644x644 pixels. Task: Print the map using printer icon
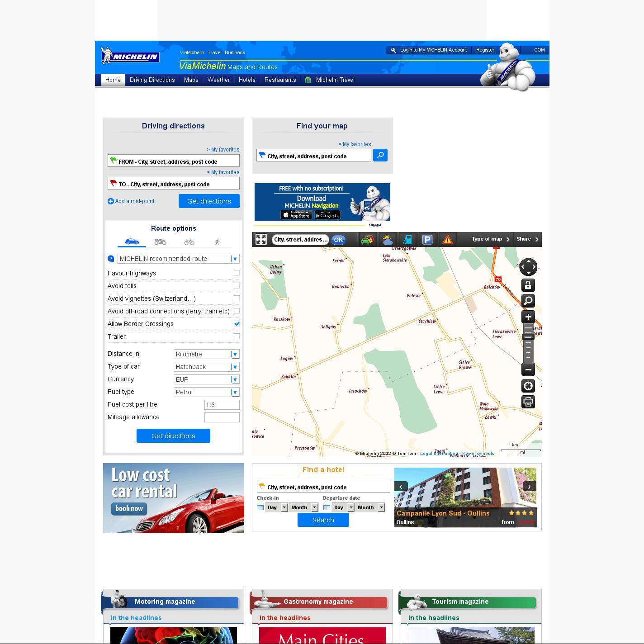[528, 402]
